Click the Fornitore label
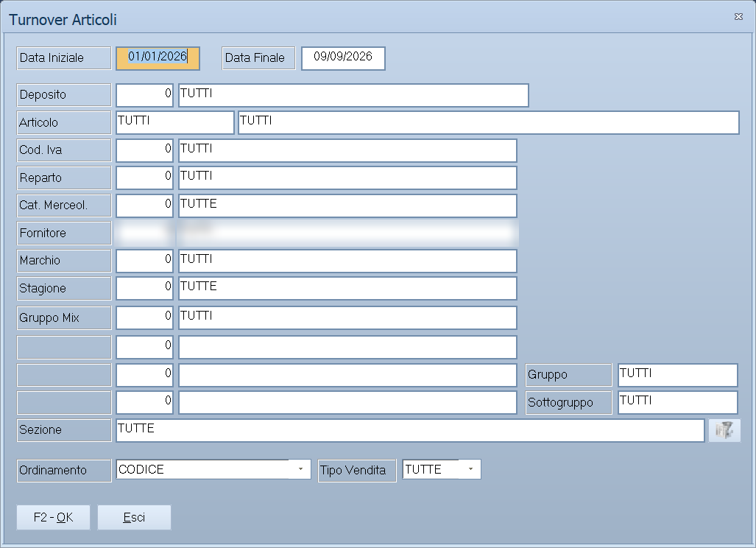756x548 pixels. 63,233
